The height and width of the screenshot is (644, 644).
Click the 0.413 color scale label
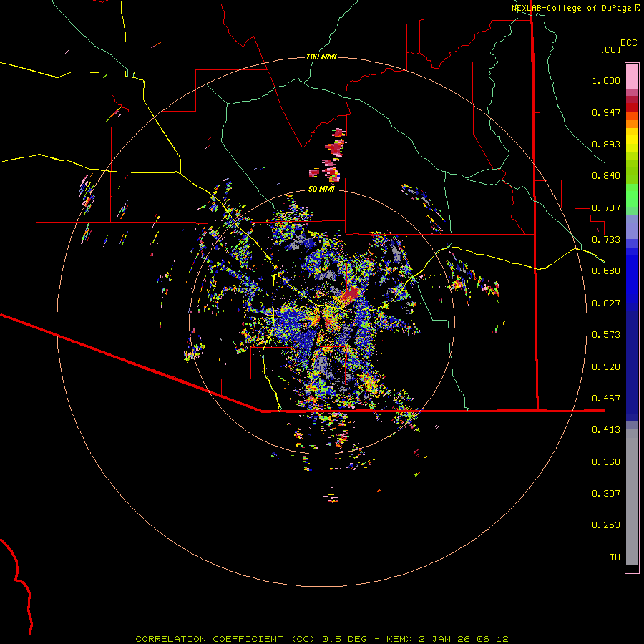pyautogui.click(x=606, y=430)
